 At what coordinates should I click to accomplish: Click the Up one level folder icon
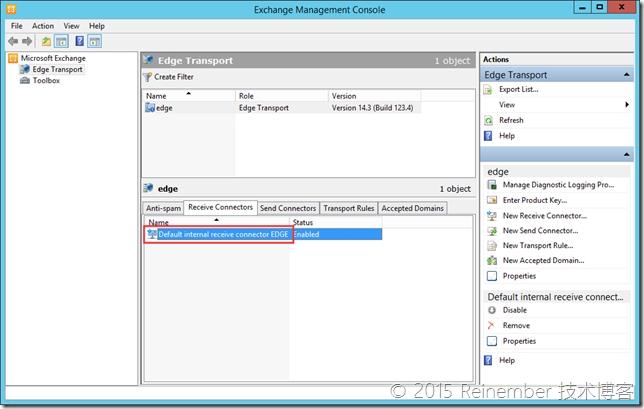[46, 41]
